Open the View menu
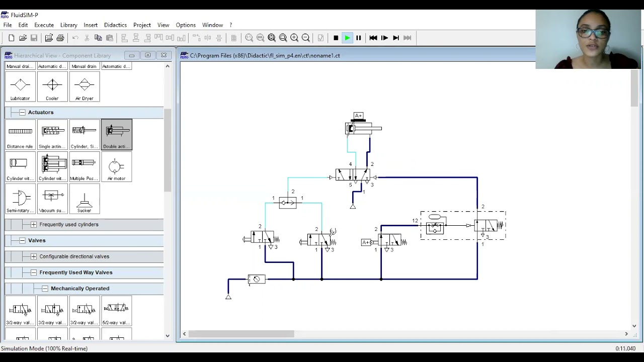This screenshot has height=362, width=644. coord(163,25)
